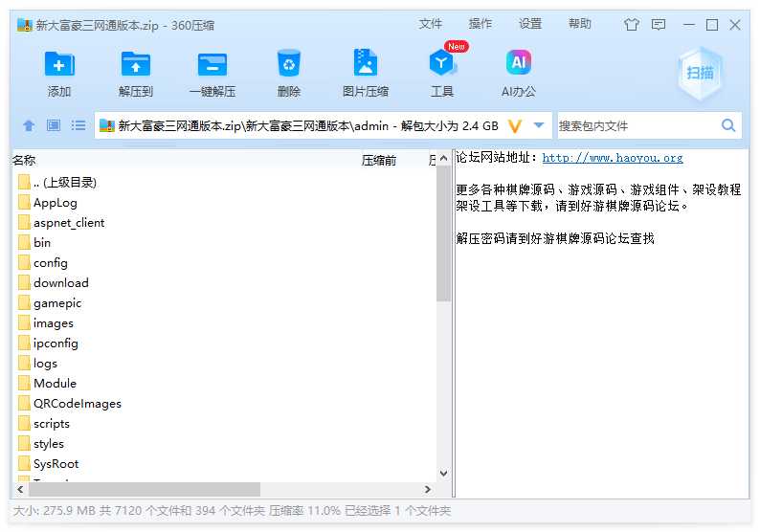Select the SysRoot folder row
The image size is (760, 532).
coord(224,464)
